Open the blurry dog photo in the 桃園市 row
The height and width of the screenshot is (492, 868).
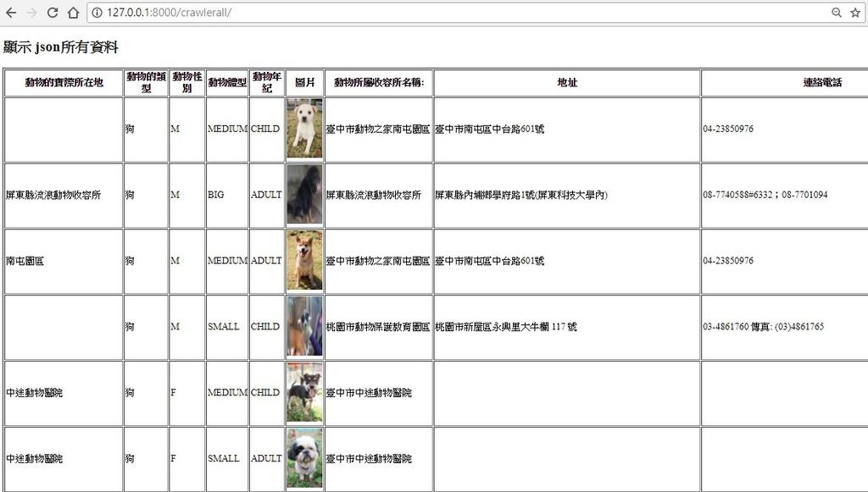pos(304,326)
